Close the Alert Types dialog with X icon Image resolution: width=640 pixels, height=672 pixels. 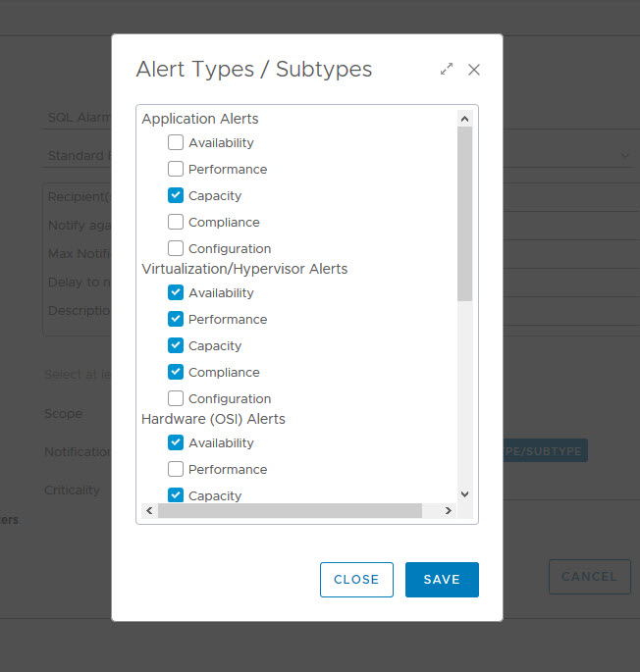[474, 70]
